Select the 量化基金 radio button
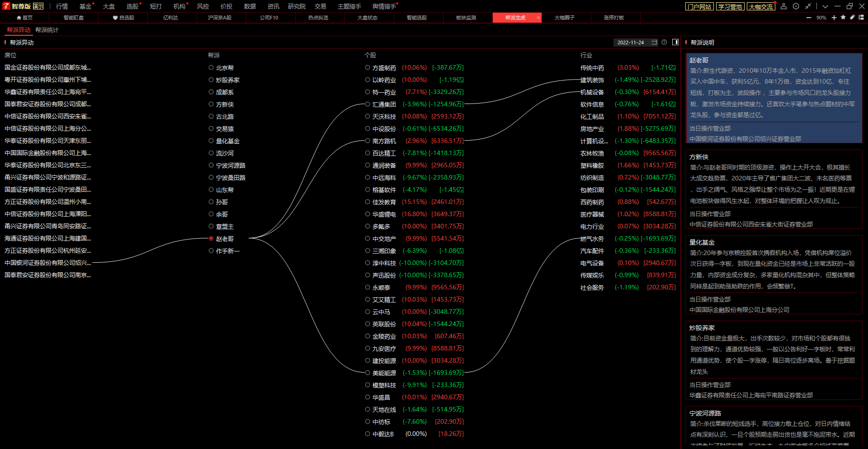This screenshot has width=868, height=449. [211, 141]
